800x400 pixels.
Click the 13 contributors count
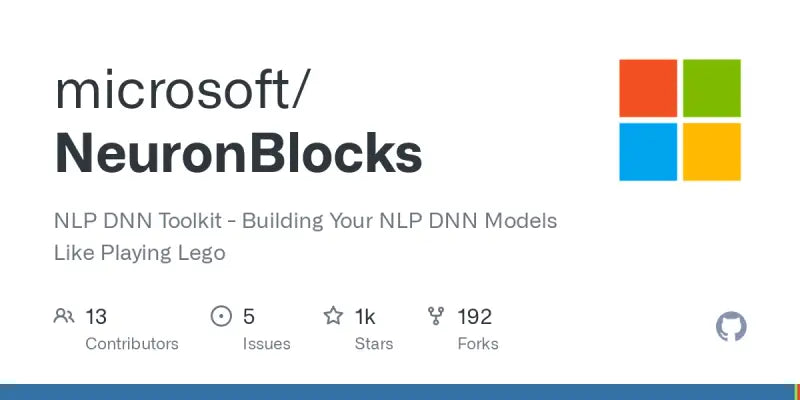click(x=96, y=317)
